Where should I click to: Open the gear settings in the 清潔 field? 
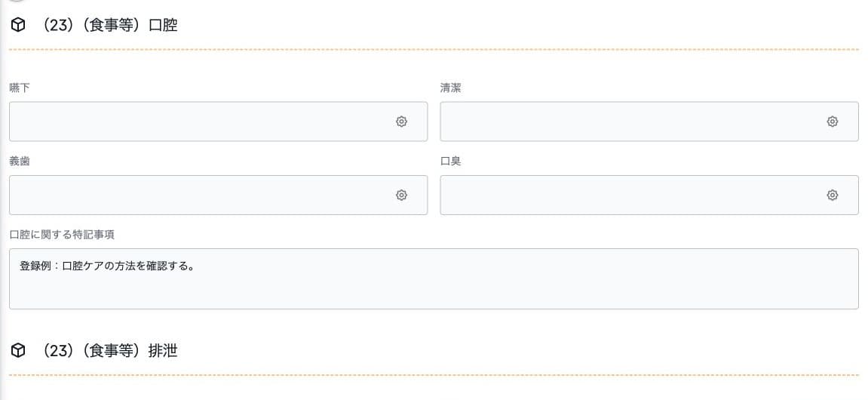click(832, 122)
